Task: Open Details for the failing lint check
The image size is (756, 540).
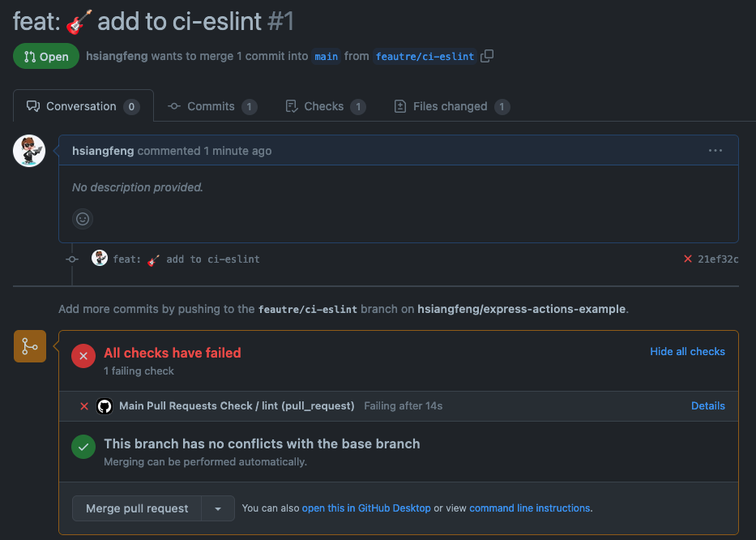Action: 707,405
